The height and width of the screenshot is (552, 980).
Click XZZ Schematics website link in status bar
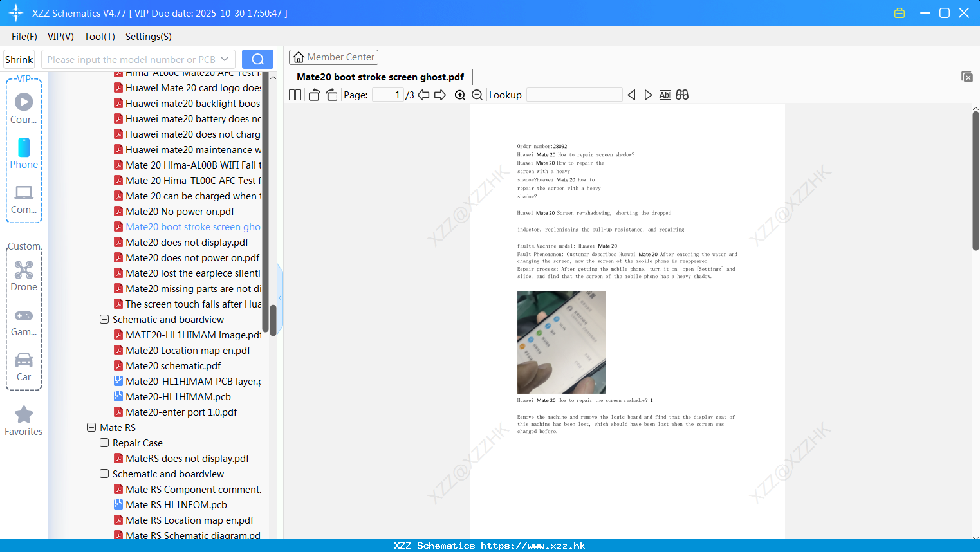[490, 546]
